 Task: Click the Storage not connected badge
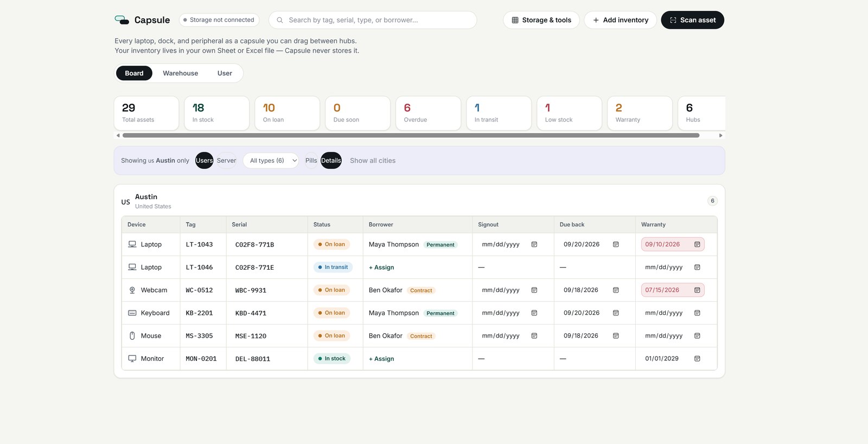(219, 20)
